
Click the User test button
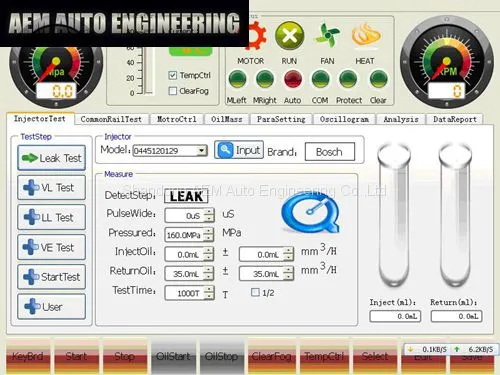52,306
